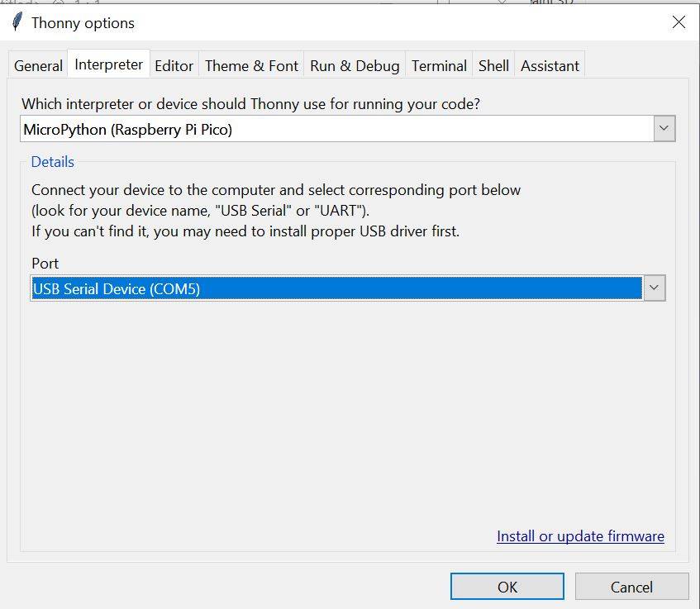Close the Thonny options dialog with X
The height and width of the screenshot is (609, 700).
679,22
